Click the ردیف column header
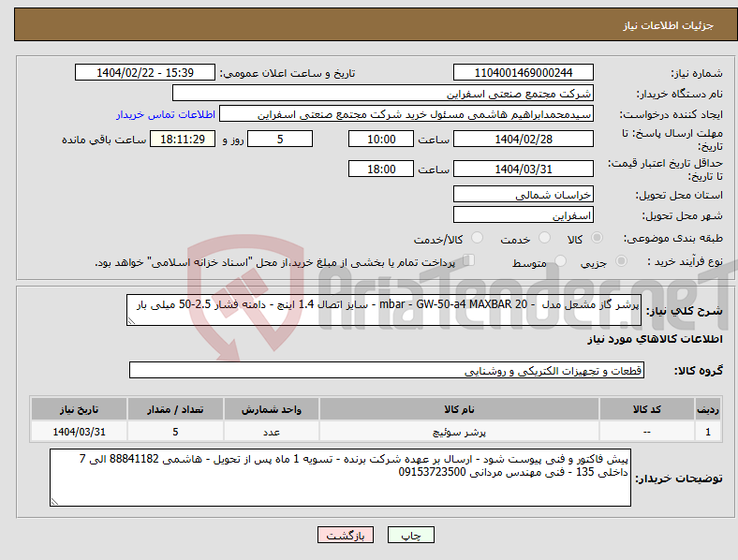This screenshot has width=738, height=560. click(708, 409)
